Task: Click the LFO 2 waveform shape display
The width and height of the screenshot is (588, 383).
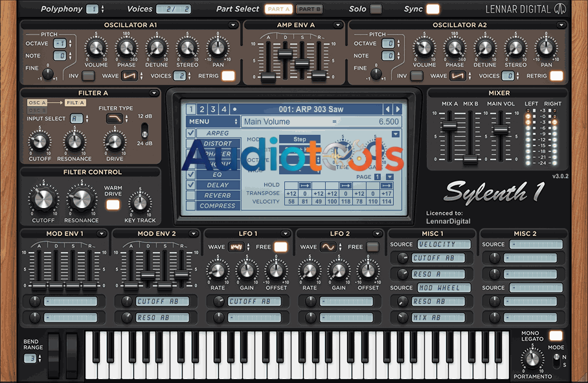Action: pyautogui.click(x=328, y=247)
